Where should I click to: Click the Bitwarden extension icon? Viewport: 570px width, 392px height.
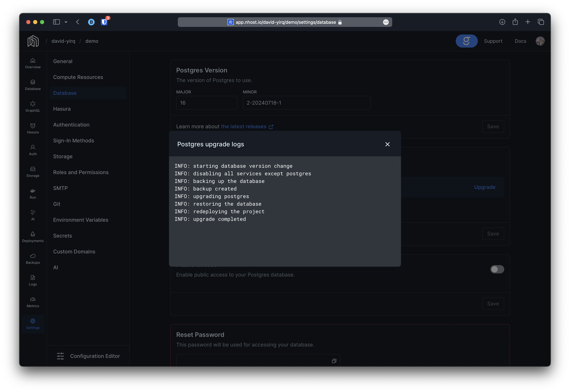[104, 22]
